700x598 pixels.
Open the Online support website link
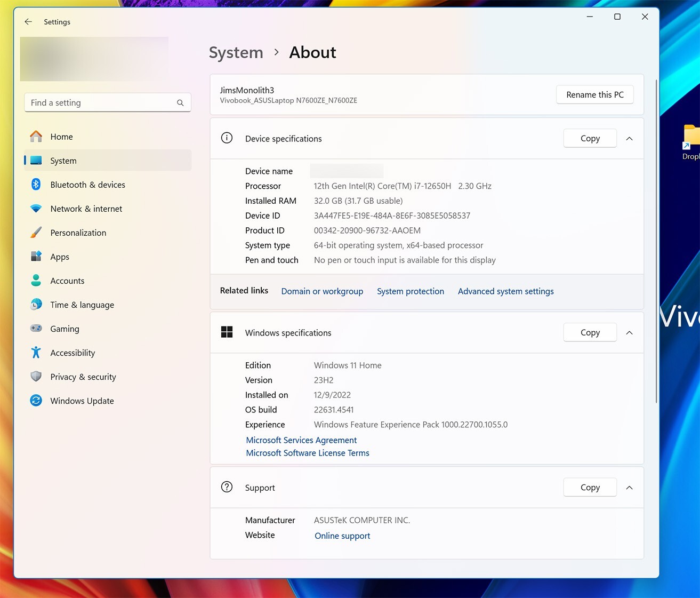pyautogui.click(x=342, y=536)
